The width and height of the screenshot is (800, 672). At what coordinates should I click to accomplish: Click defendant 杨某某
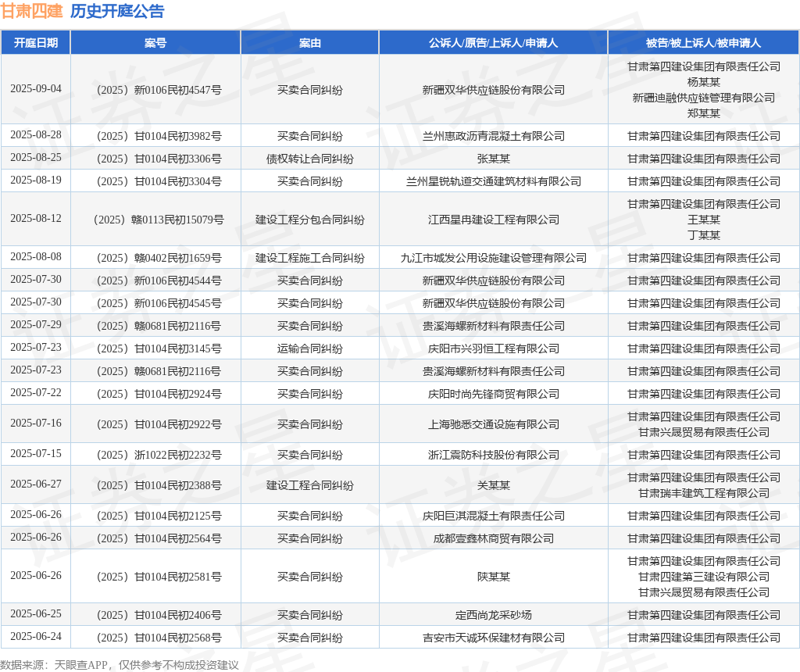(704, 82)
